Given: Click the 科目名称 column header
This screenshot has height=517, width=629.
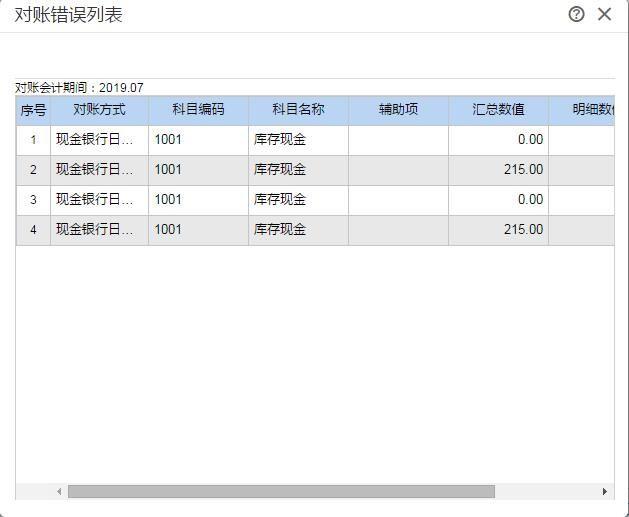Looking at the screenshot, I should click(x=298, y=110).
